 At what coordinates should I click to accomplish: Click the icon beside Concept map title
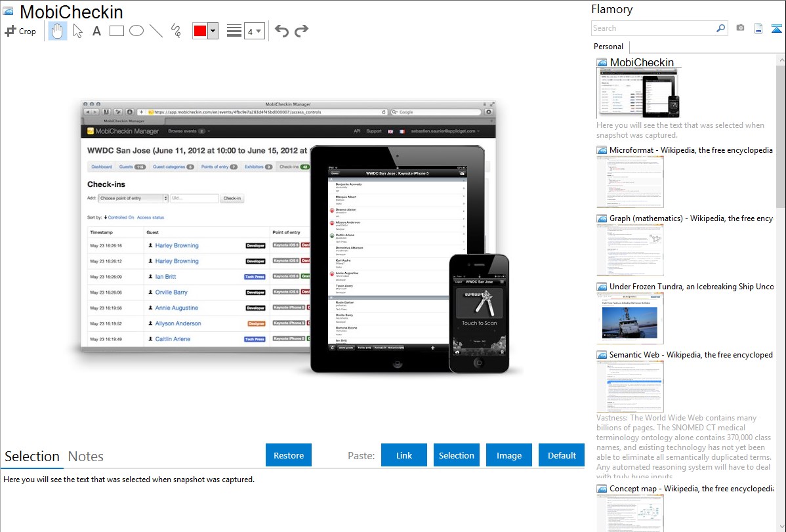602,489
